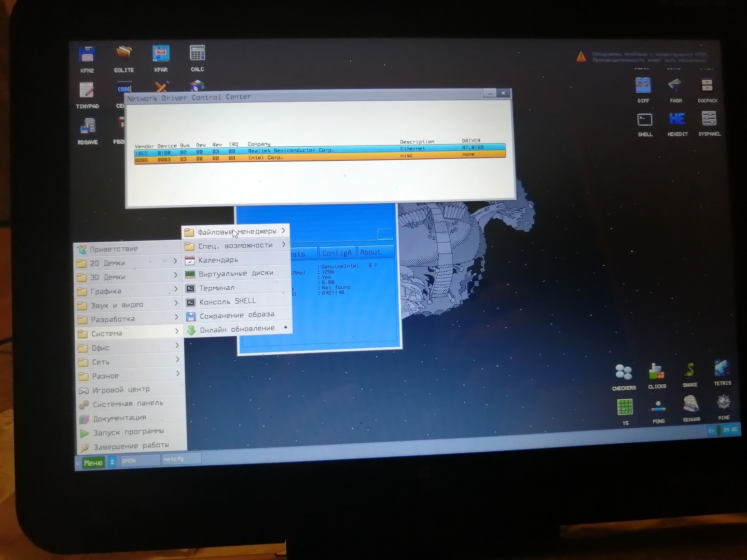Launch the EOLITE desktop icon
Viewport: 747px width, 560px height.
pyautogui.click(x=123, y=54)
